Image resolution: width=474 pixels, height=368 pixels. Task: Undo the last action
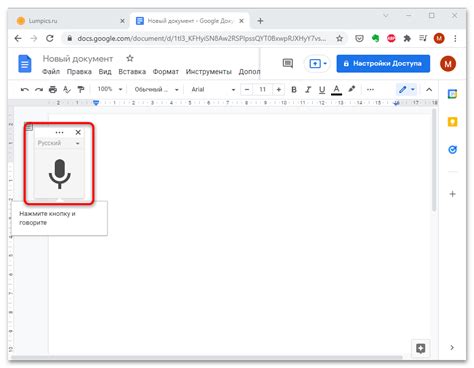pos(25,89)
